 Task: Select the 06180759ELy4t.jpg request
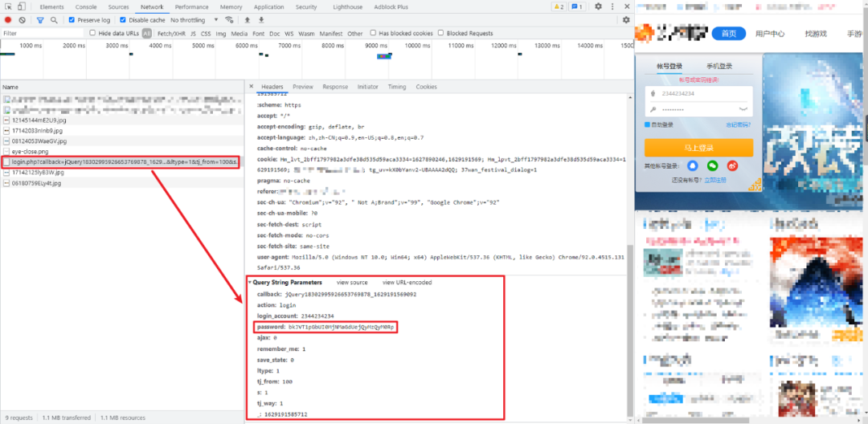121,183
